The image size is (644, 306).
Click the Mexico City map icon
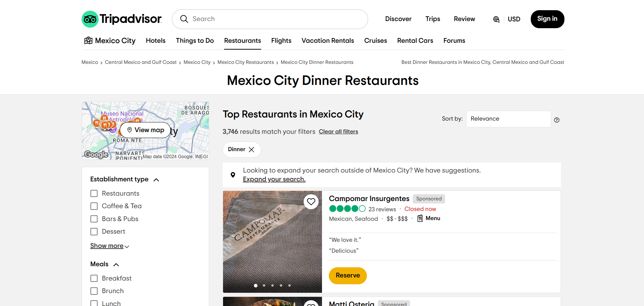coord(88,41)
